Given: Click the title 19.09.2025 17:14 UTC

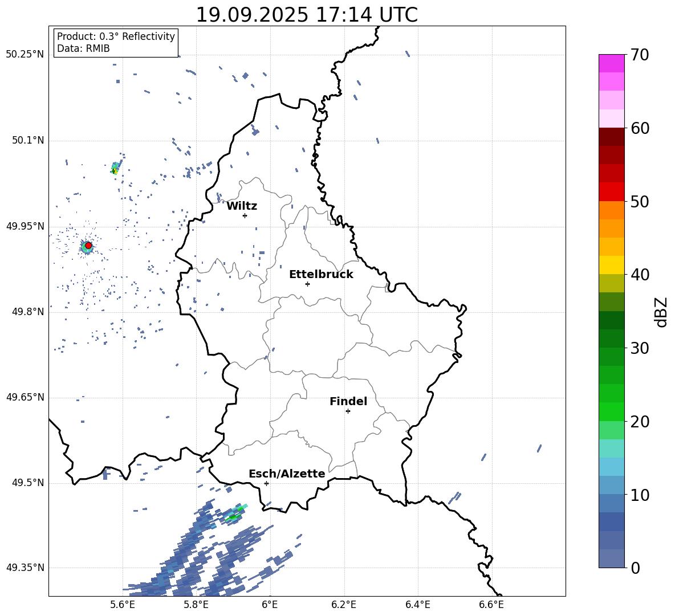Looking at the screenshot, I should [307, 15].
